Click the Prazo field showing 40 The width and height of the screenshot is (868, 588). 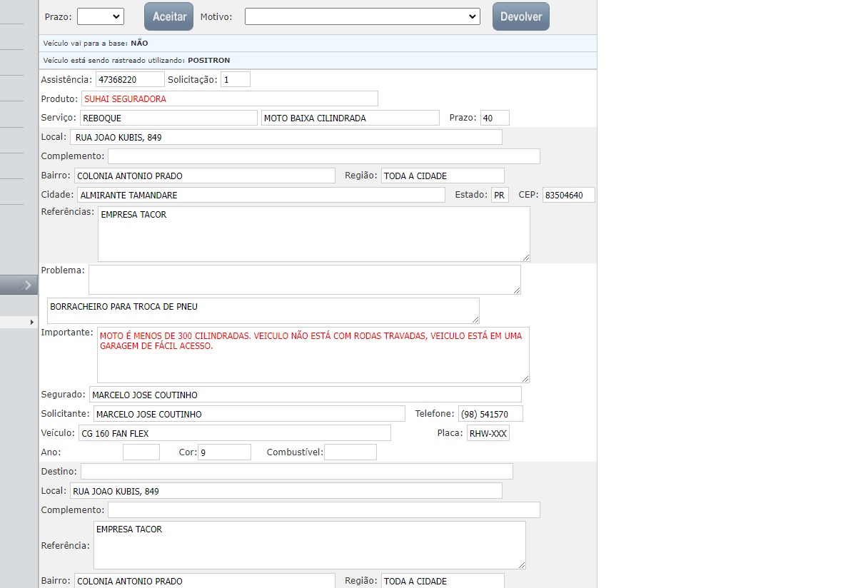point(494,118)
